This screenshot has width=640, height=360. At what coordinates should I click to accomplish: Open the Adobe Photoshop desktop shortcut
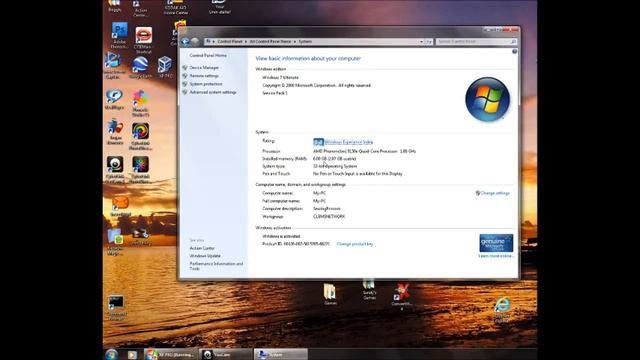click(120, 36)
